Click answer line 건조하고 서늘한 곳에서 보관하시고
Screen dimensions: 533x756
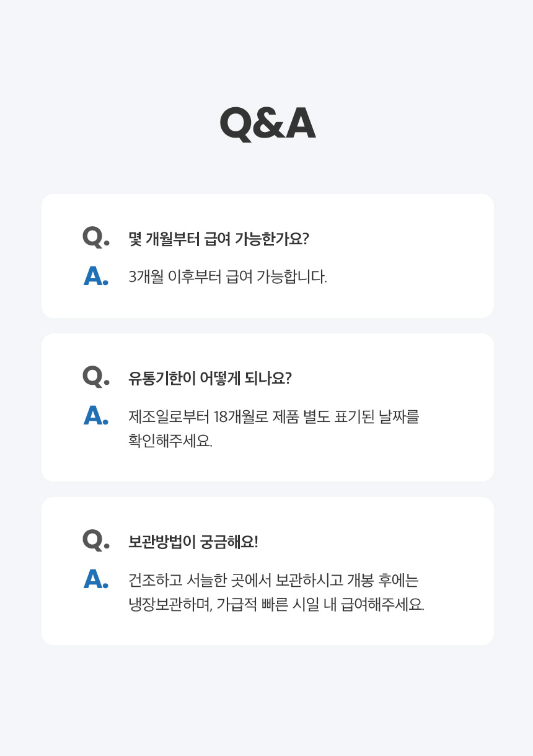pyautogui.click(x=274, y=580)
